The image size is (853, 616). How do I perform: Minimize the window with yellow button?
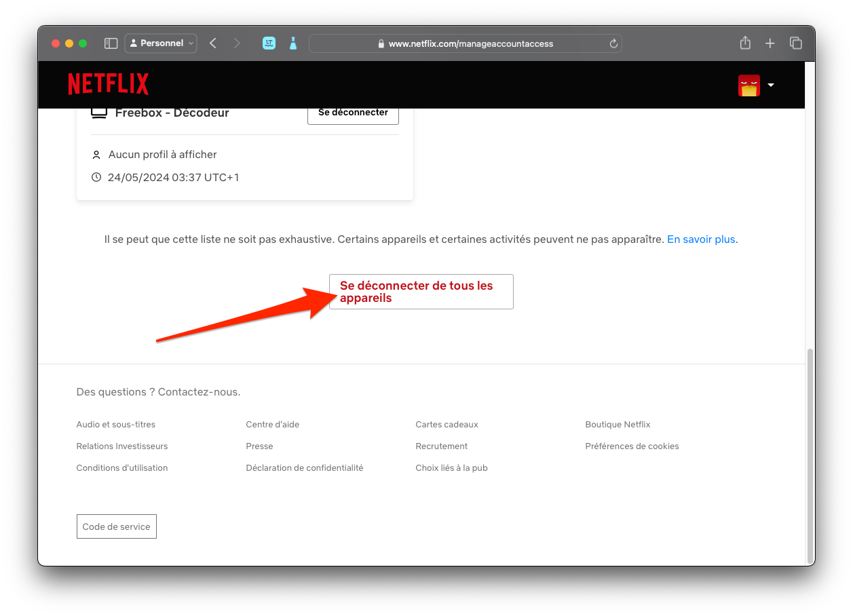pyautogui.click(x=69, y=43)
